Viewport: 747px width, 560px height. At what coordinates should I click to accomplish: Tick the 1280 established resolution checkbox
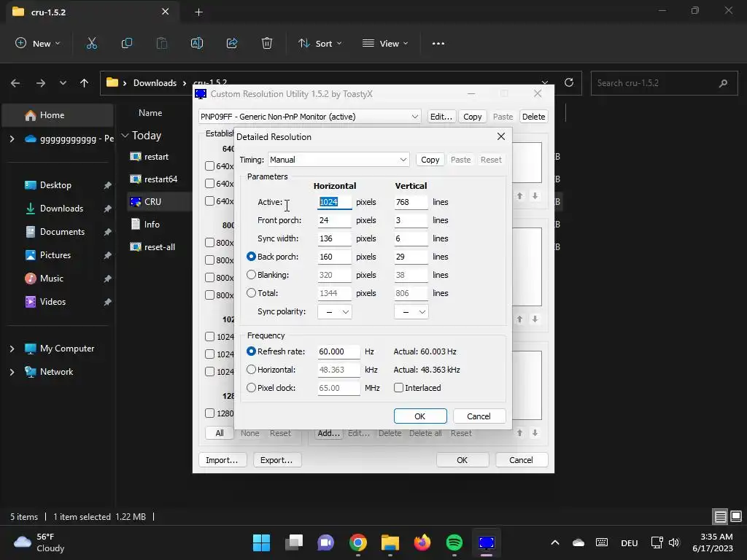tap(209, 413)
